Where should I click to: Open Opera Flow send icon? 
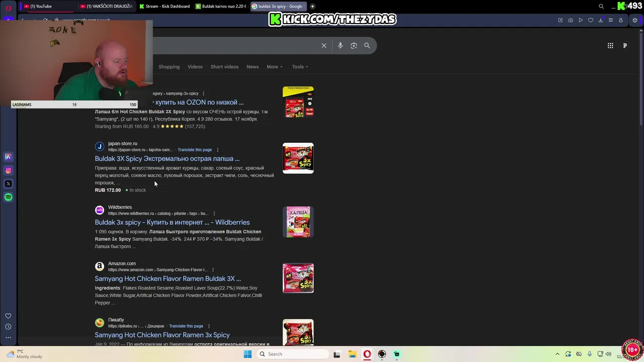581,20
